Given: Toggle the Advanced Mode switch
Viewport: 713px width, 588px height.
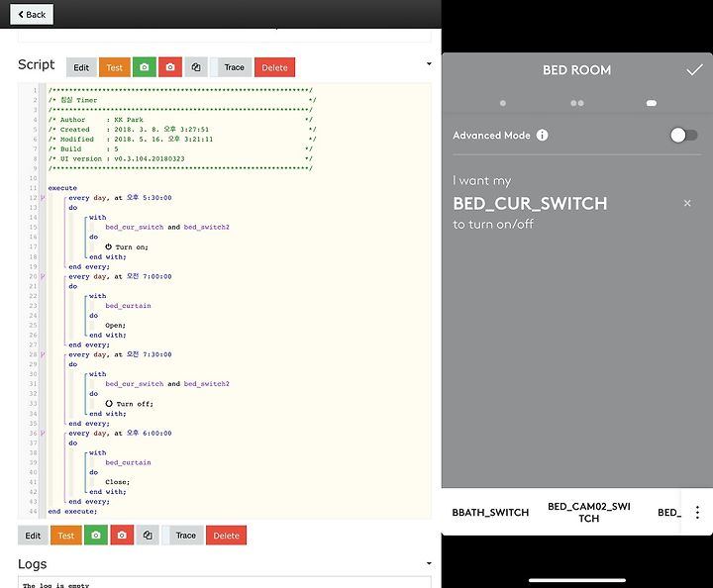Looking at the screenshot, I should [x=684, y=135].
